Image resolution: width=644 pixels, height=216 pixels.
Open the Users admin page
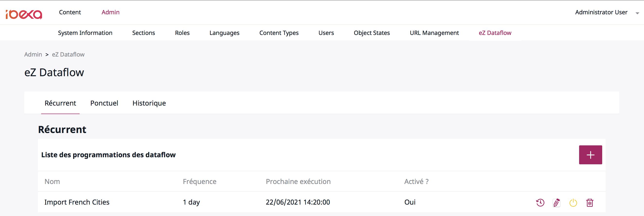326,33
